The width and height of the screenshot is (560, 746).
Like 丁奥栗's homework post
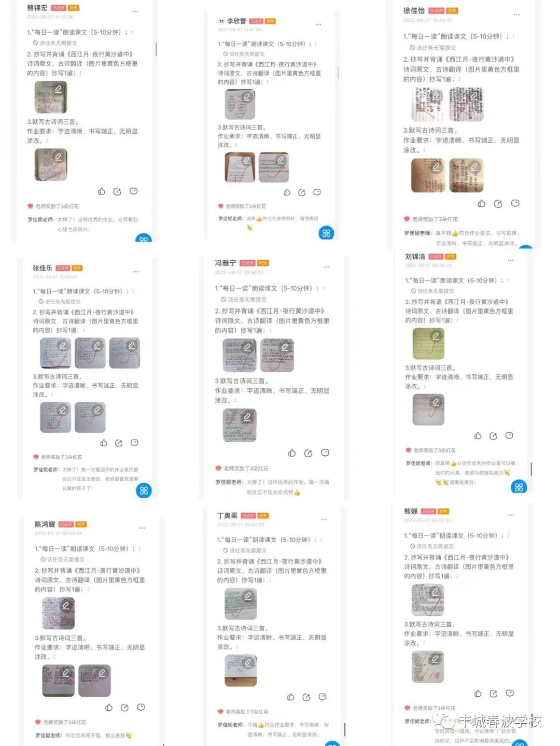290,697
